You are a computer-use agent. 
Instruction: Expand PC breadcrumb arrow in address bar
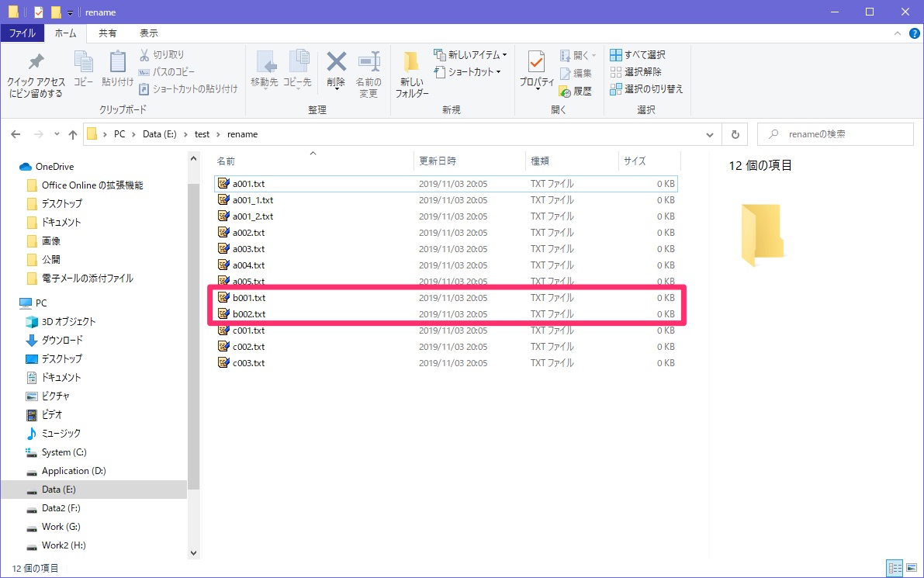(x=133, y=134)
